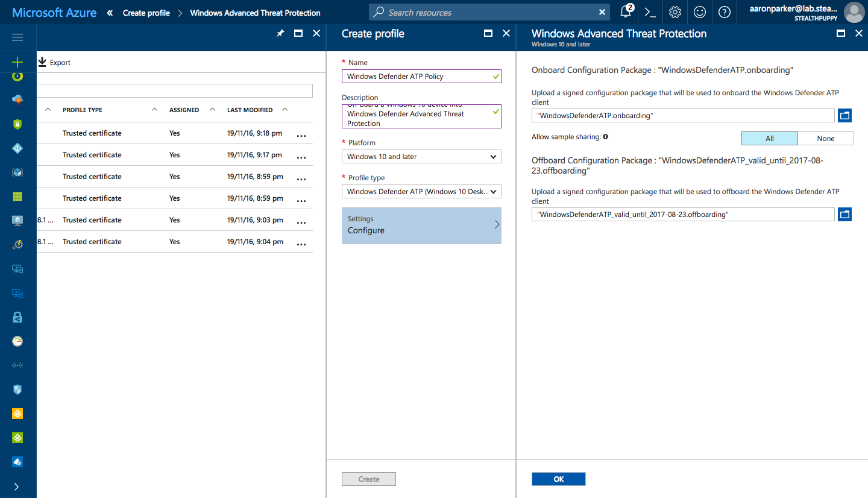
Task: Click the info icon beside Allow sample sharing
Action: pos(605,137)
